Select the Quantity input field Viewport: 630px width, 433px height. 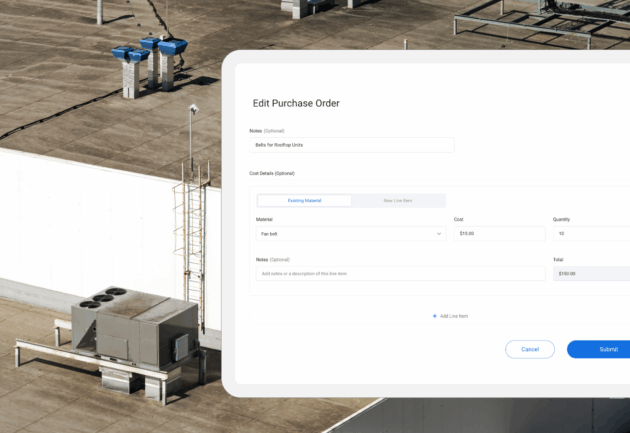click(590, 234)
